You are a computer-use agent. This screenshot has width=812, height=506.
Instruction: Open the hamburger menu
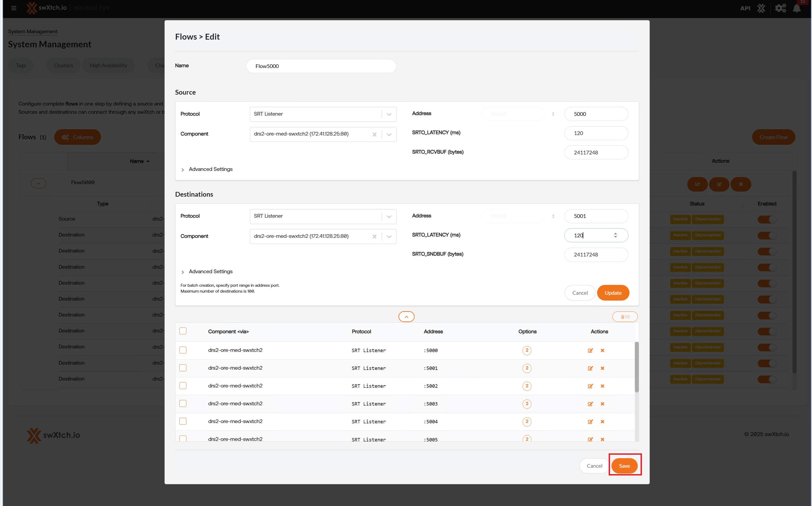tap(14, 8)
